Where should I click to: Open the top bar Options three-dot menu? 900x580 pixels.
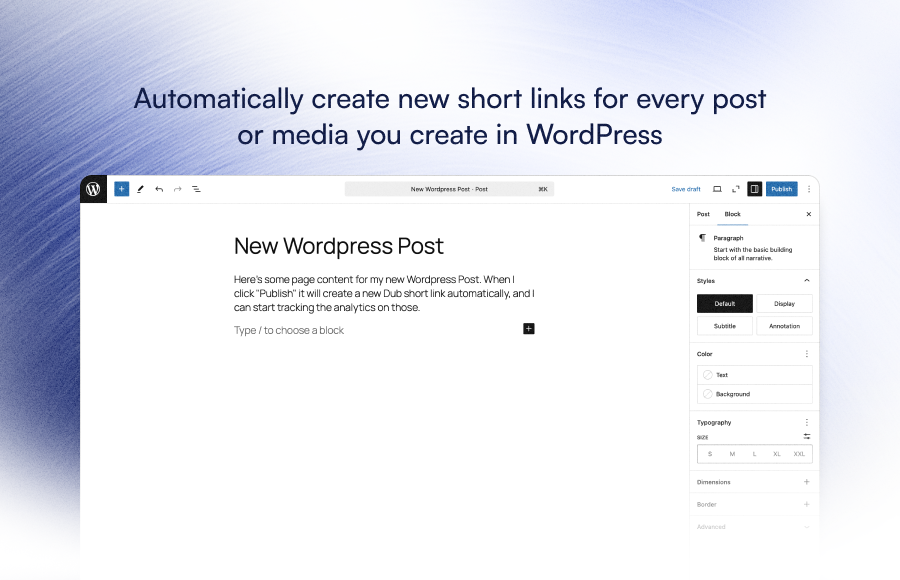[808, 188]
